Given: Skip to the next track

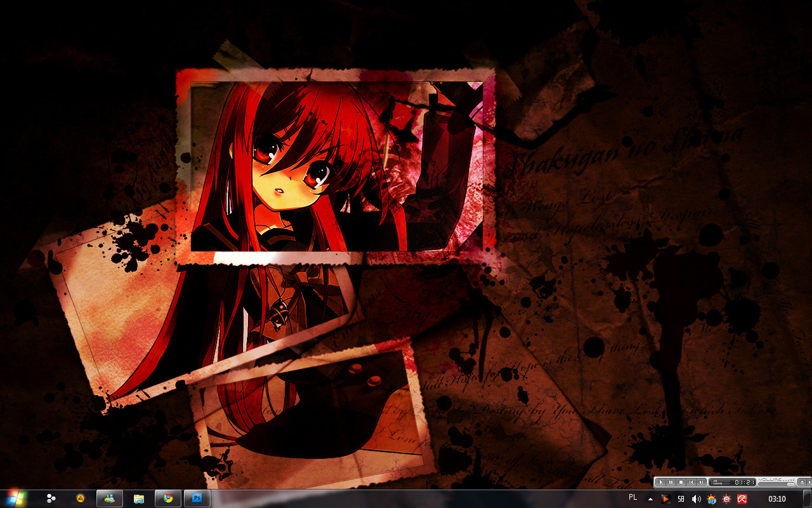Looking at the screenshot, I should pyautogui.click(x=701, y=483).
